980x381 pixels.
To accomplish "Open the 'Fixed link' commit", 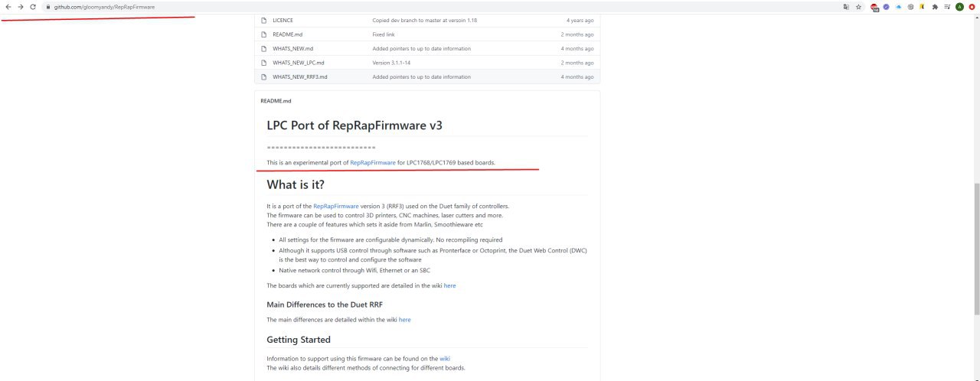I will pos(384,34).
